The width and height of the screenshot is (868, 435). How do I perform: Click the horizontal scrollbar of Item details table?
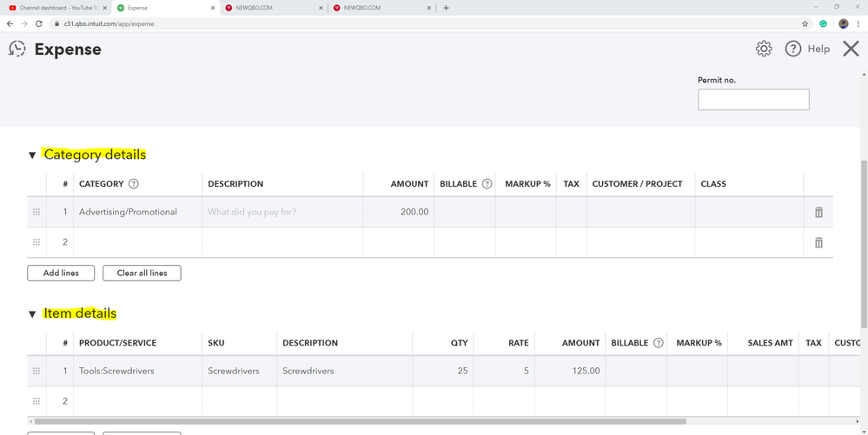tap(360, 421)
